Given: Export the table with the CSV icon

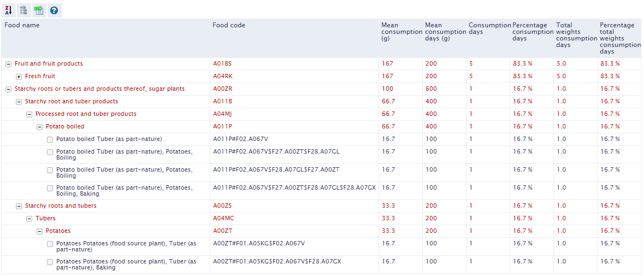Looking at the screenshot, I should click(38, 10).
